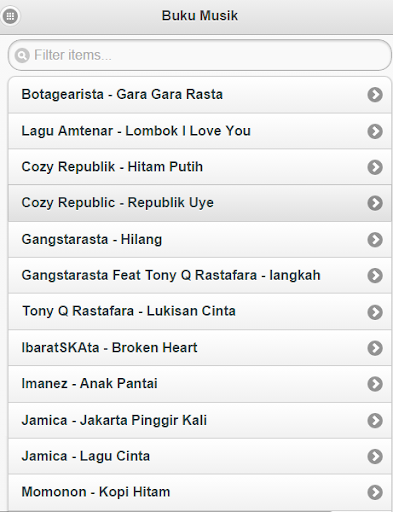Click the search magnifier icon in filter box

(22, 55)
